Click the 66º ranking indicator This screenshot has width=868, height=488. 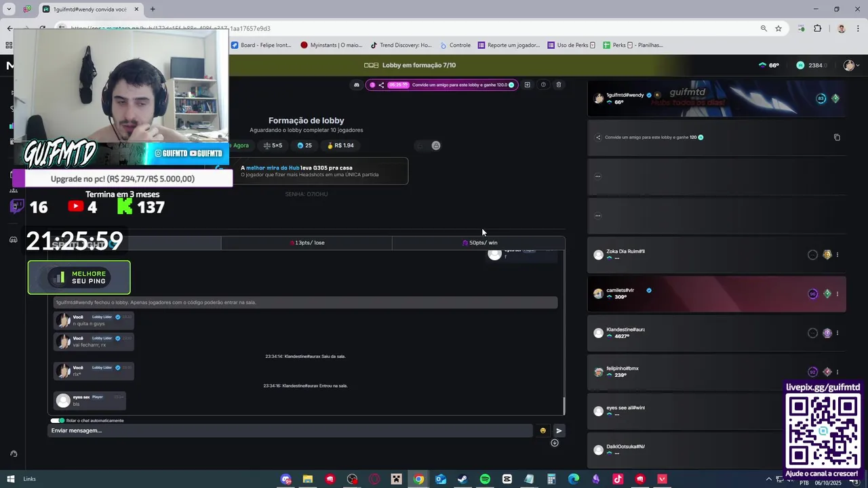[769, 65]
